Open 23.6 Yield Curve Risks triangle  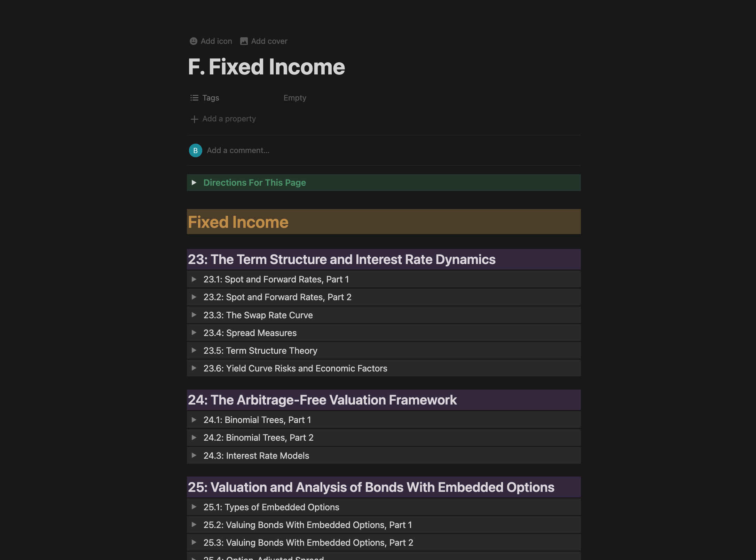[194, 368]
